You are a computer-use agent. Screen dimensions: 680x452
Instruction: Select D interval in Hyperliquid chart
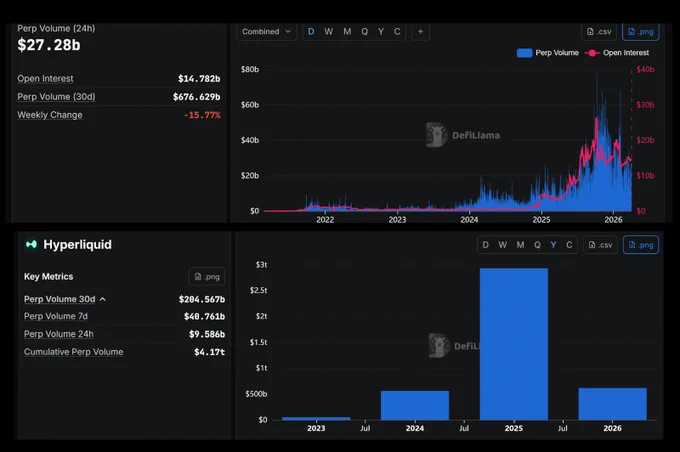tap(486, 245)
